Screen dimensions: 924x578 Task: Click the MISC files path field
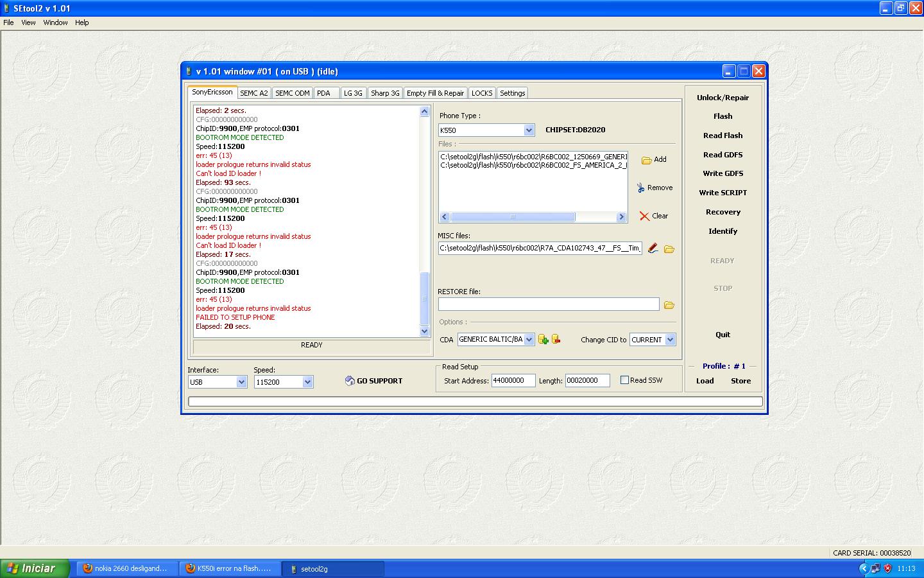[x=540, y=249]
